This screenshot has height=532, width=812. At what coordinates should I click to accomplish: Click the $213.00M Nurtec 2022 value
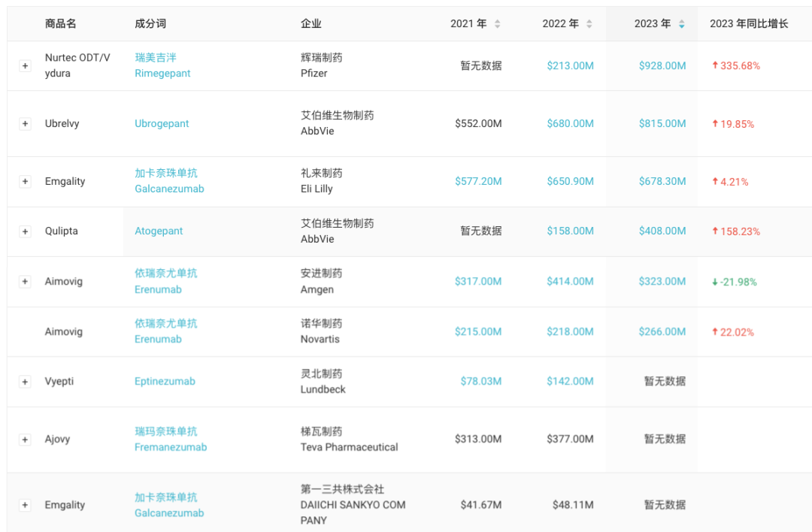pos(570,65)
